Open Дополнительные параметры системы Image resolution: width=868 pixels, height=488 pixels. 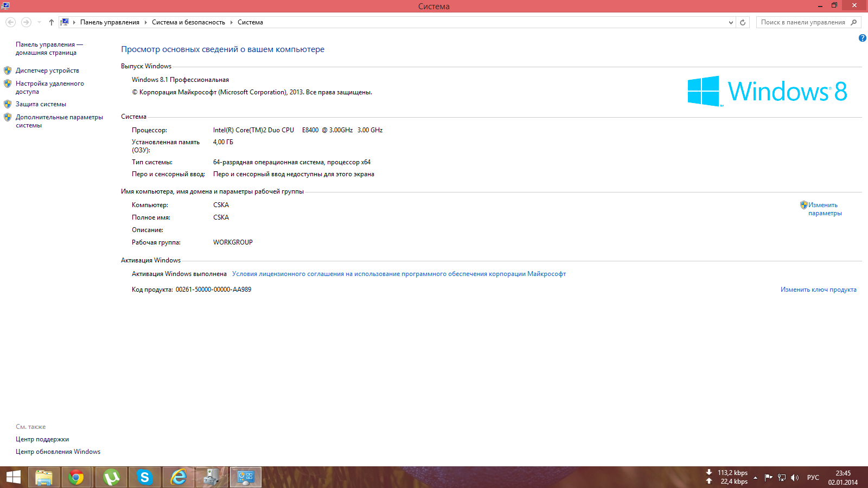(x=59, y=121)
